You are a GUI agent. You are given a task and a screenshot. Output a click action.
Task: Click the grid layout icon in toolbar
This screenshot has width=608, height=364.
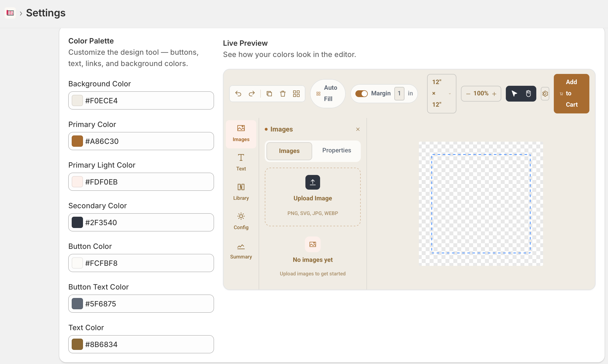(x=296, y=94)
